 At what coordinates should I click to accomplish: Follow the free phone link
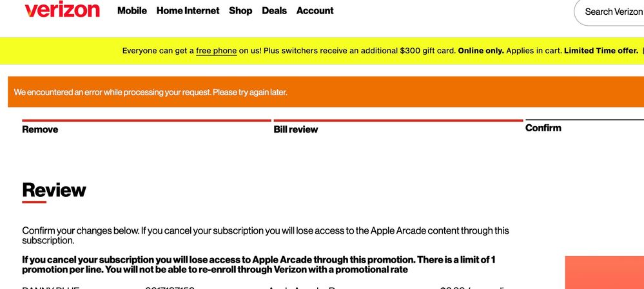(x=217, y=51)
